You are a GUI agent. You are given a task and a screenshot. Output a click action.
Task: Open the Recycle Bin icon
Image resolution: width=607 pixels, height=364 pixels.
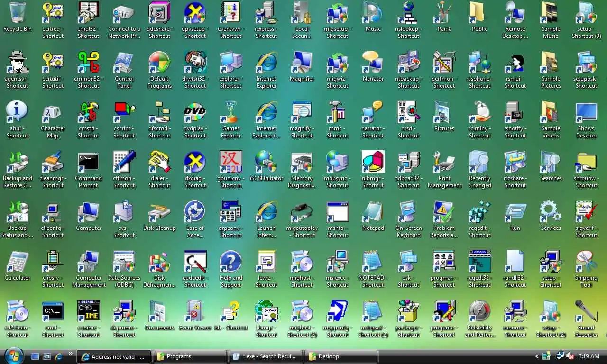coord(18,13)
